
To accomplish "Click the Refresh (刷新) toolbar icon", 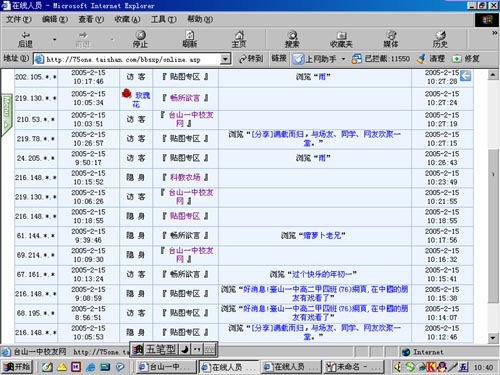I will (x=190, y=39).
